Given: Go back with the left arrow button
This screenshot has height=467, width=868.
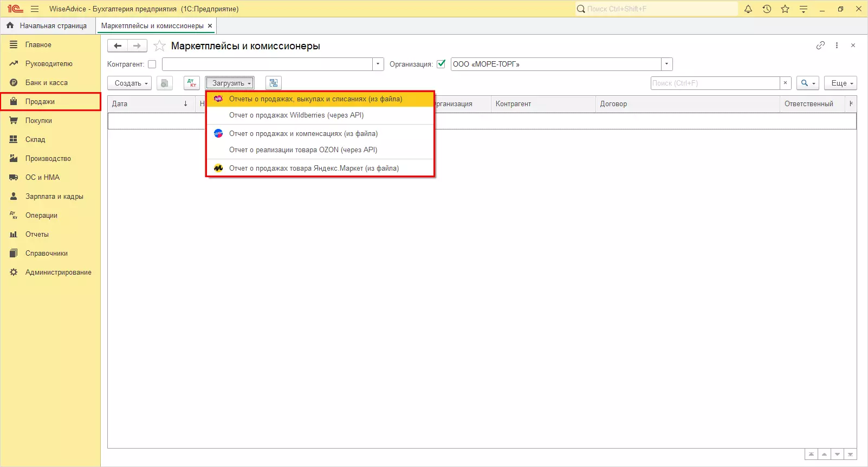Looking at the screenshot, I should (x=118, y=46).
